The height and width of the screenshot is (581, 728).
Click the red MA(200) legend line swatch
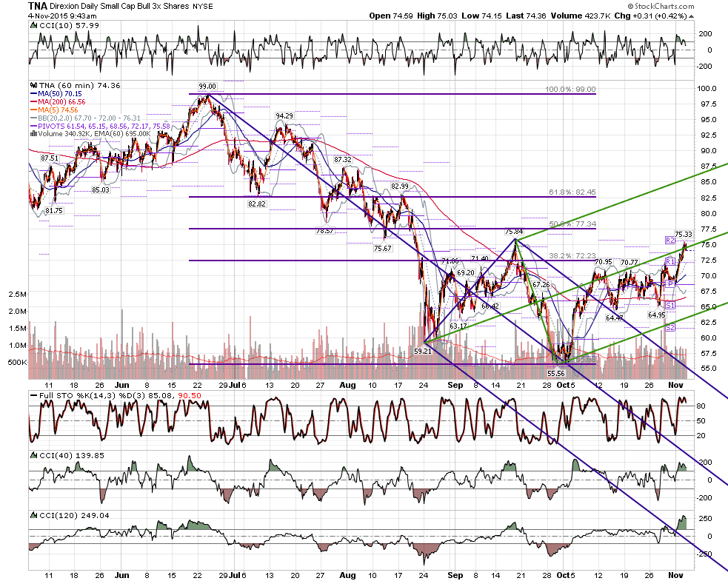(x=33, y=101)
